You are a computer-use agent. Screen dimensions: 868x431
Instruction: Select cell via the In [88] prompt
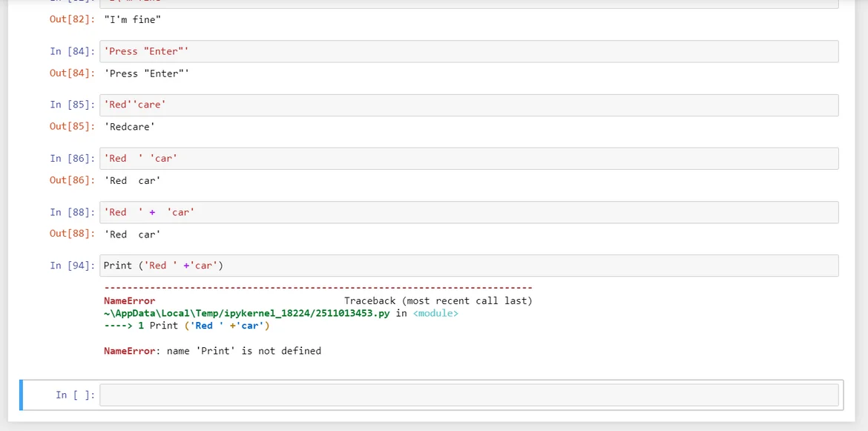tap(72, 212)
